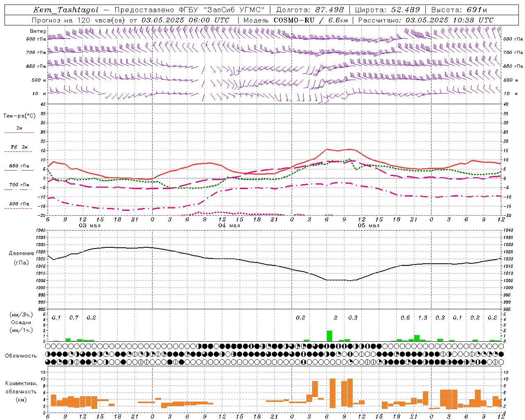Screen dimensions: 525x420
Task: Click the 2 mm three-hour precipitation value
Action: click(336, 317)
